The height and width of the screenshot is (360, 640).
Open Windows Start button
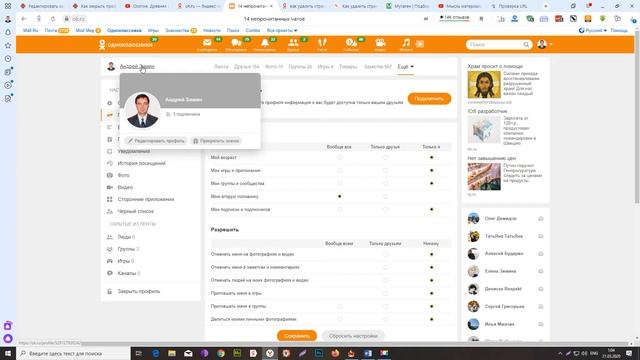(8, 353)
